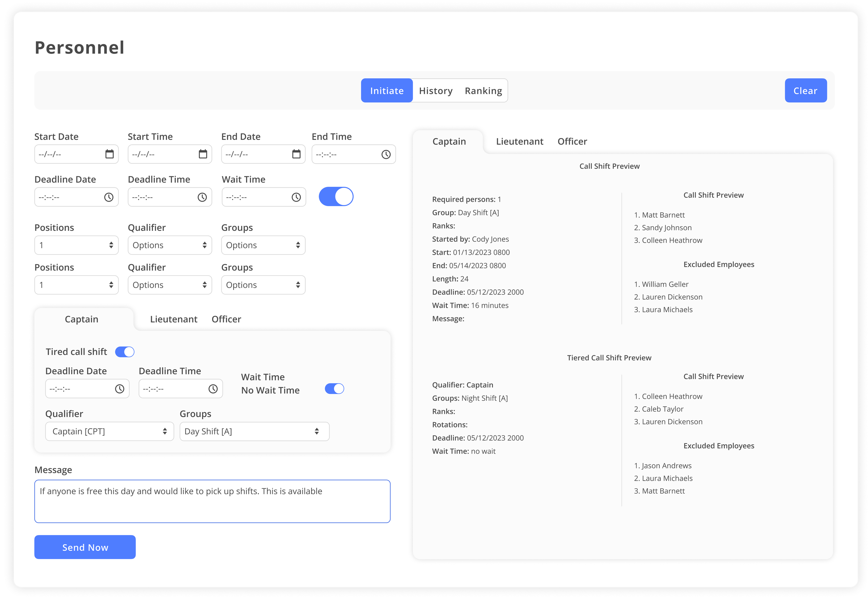Image resolution: width=868 pixels, height=599 pixels.
Task: Open the Lieutenant tab in the preview panel
Action: [x=519, y=141]
